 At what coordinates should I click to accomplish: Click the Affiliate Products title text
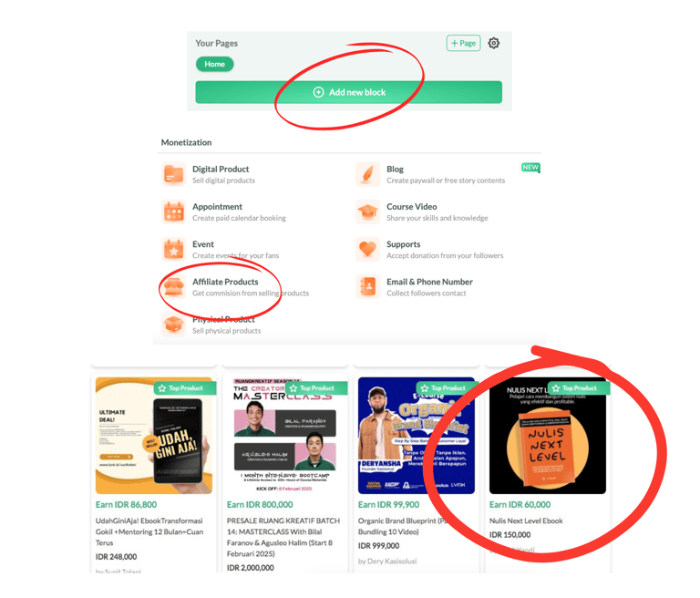(x=225, y=282)
